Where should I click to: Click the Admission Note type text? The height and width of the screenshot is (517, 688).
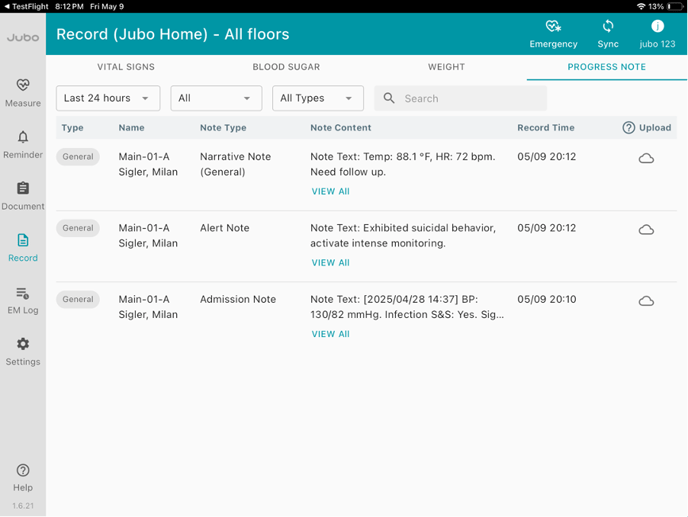(x=238, y=299)
